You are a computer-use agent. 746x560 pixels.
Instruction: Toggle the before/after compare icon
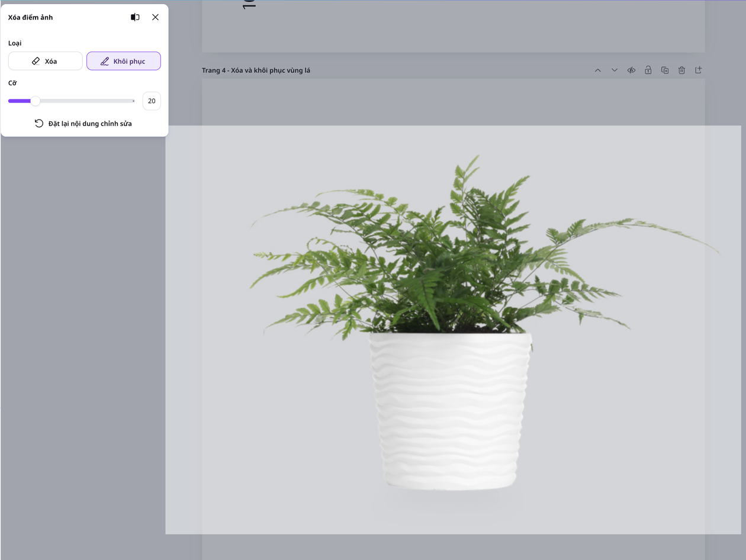135,17
